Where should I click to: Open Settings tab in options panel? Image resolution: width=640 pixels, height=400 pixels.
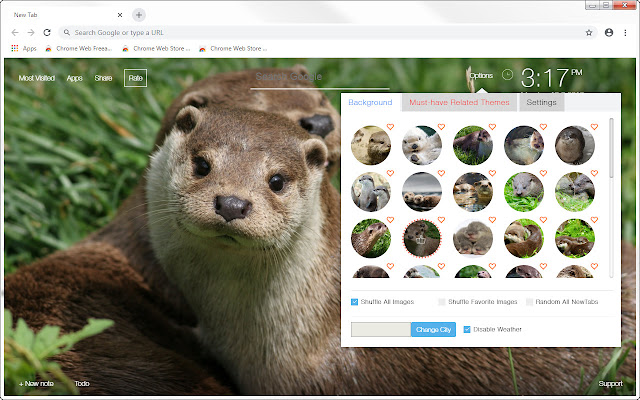coord(541,102)
